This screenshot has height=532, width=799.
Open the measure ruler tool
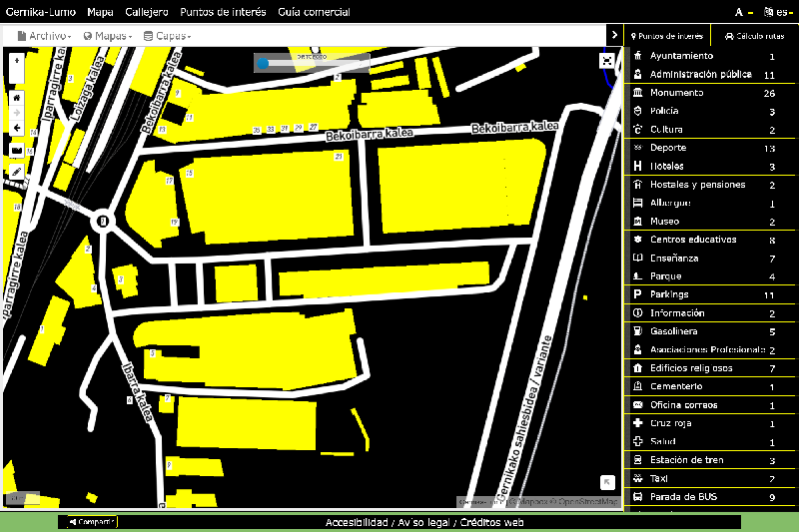tap(16, 151)
